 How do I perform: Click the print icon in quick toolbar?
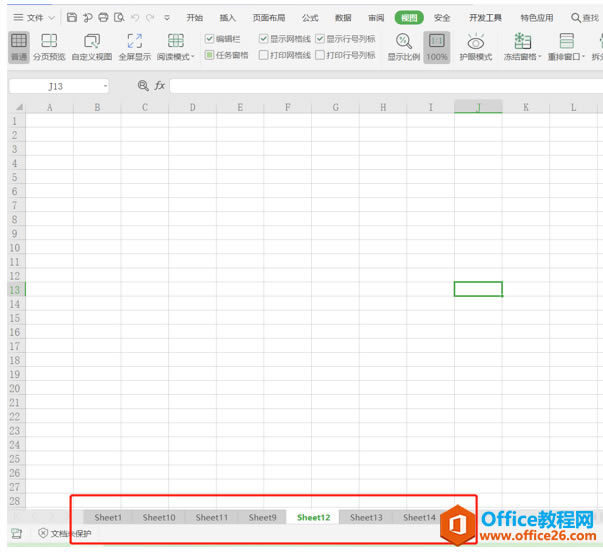[103, 17]
